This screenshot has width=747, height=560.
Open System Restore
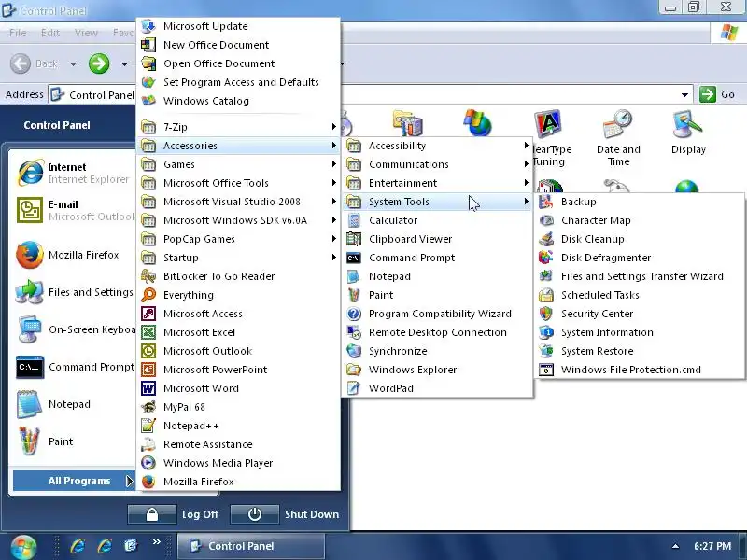point(639,351)
